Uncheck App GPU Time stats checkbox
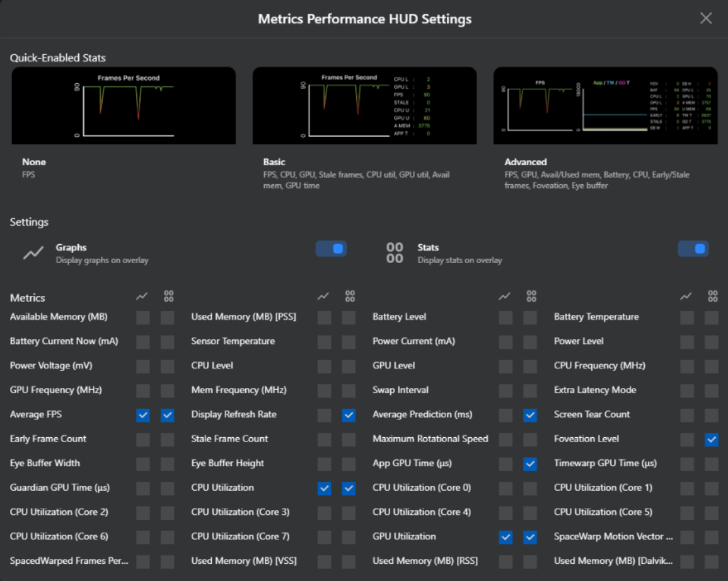 point(530,464)
